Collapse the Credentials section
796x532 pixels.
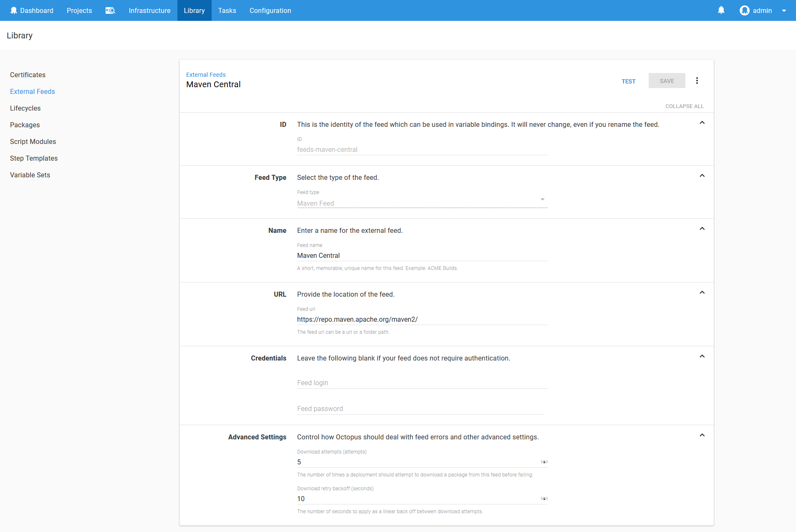click(702, 356)
